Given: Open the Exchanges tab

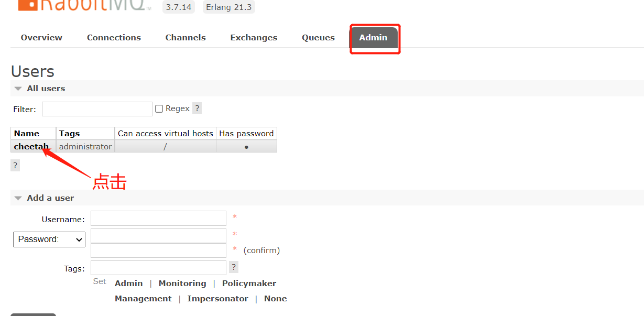Looking at the screenshot, I should (254, 38).
